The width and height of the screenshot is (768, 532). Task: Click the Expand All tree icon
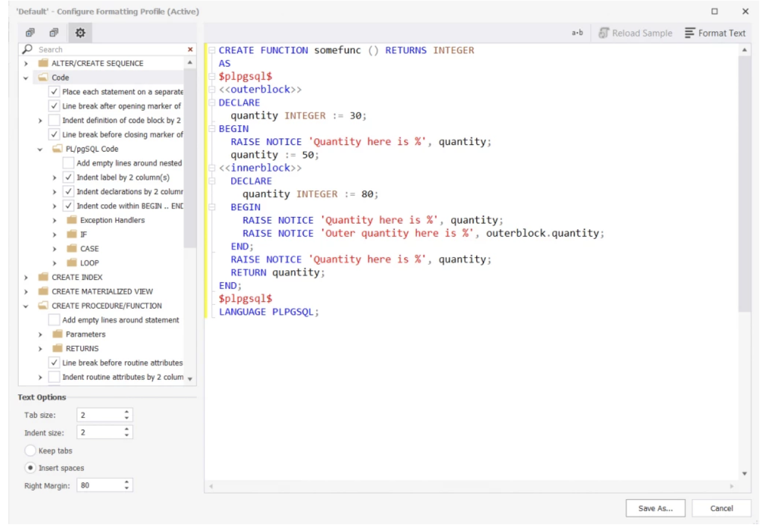tap(30, 33)
